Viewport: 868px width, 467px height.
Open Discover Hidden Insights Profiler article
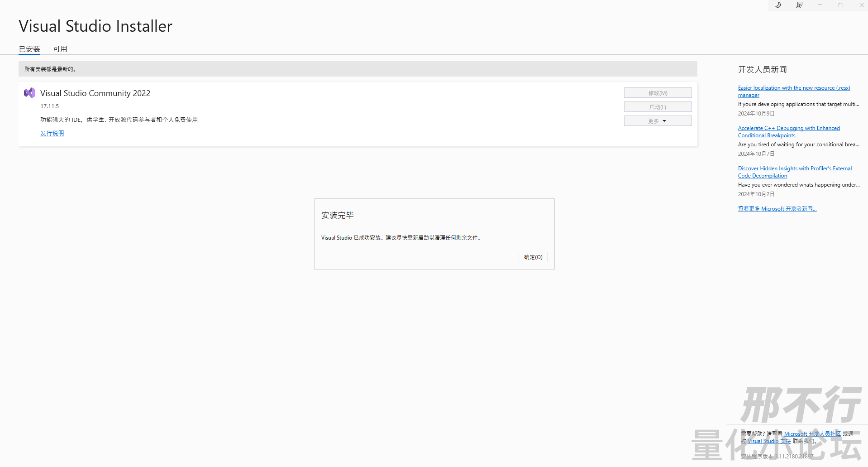[x=794, y=169]
